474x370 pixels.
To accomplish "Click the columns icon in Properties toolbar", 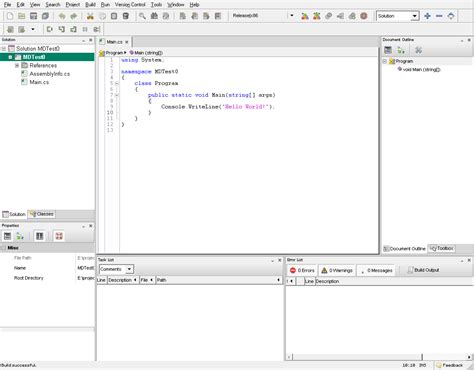I will (40, 236).
